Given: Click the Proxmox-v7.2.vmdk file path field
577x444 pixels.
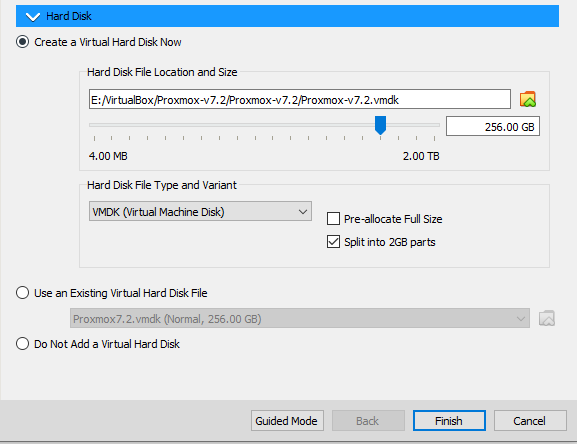Looking at the screenshot, I should pos(300,99).
